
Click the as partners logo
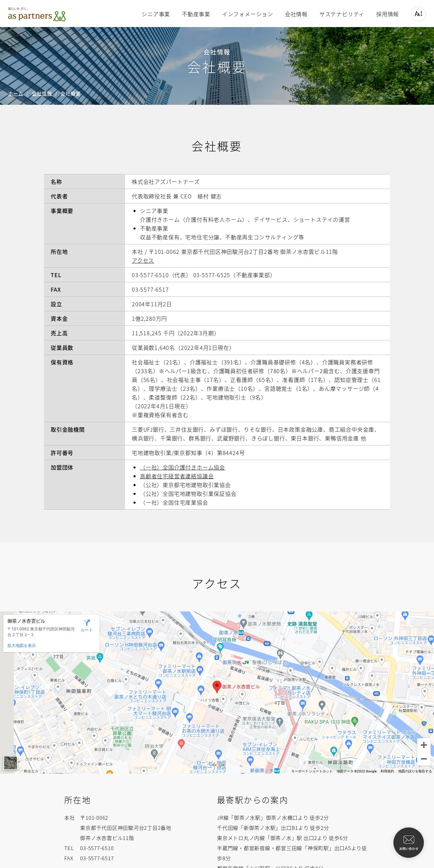pyautogui.click(x=37, y=14)
